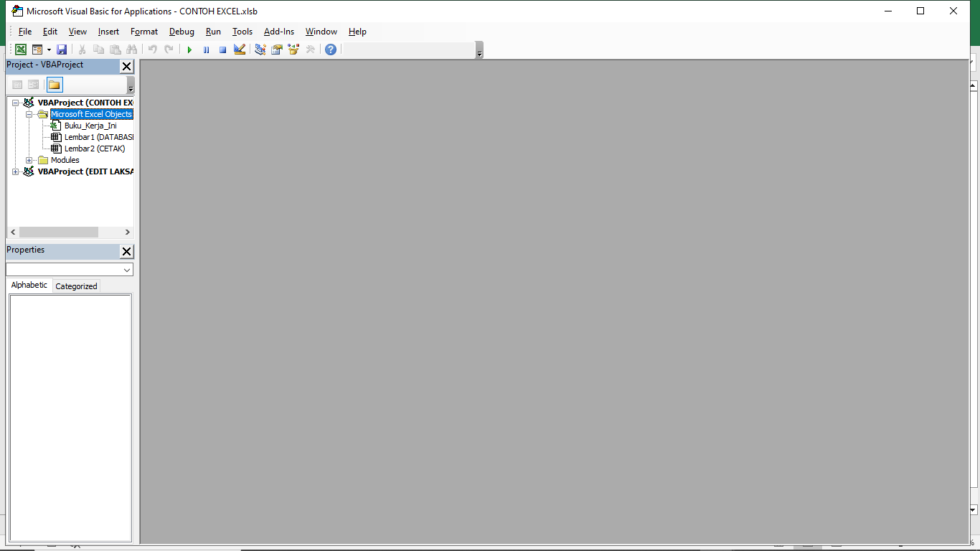This screenshot has width=980, height=551.
Task: Save the CONTOH EXCEL workbook
Action: (62, 50)
